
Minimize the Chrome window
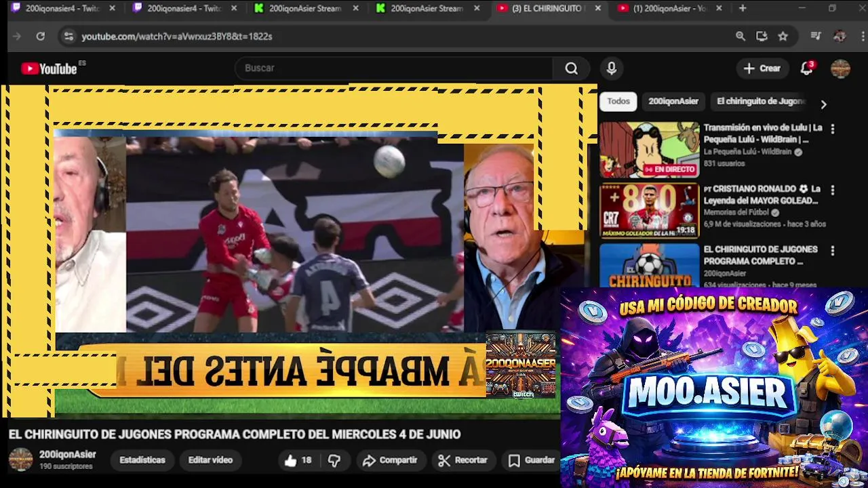pos(802,8)
